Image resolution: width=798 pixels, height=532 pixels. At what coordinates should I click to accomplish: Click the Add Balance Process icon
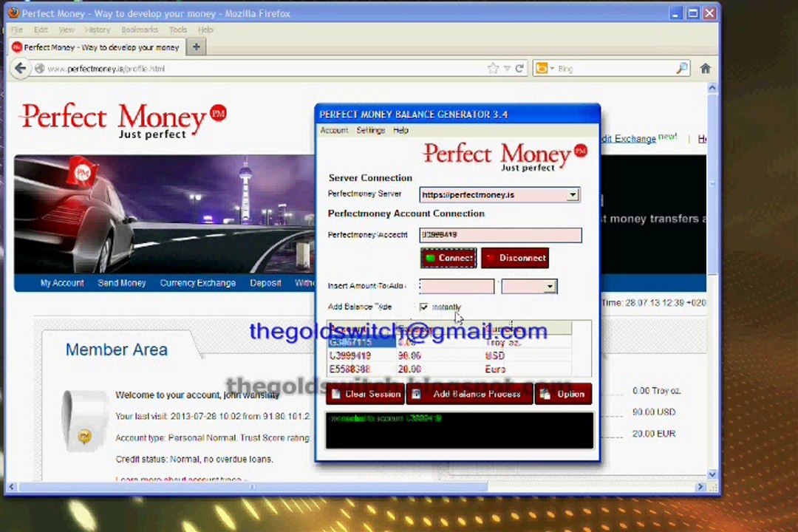(416, 394)
